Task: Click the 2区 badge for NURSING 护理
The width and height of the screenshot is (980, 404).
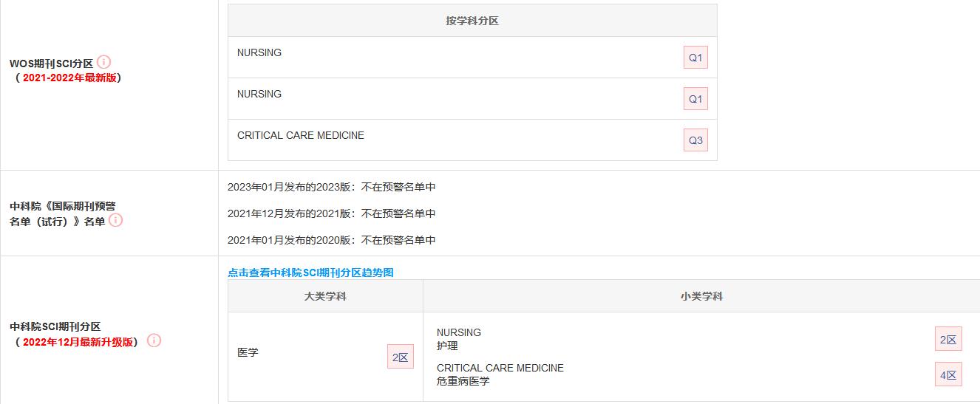Action: click(947, 339)
